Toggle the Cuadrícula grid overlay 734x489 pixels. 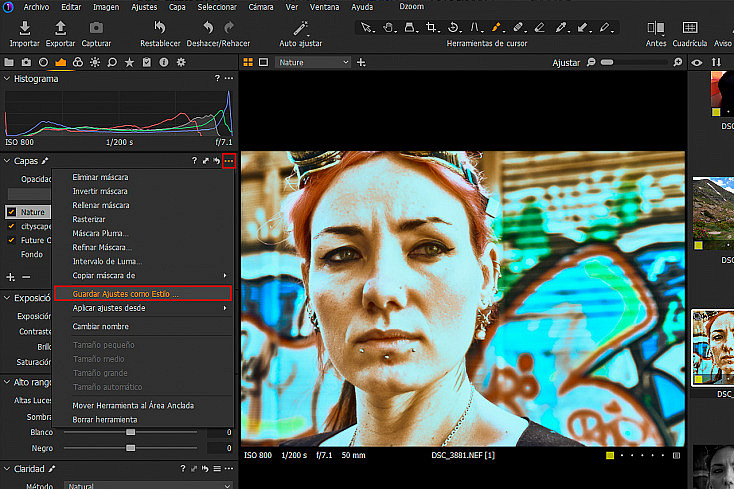coord(690,28)
